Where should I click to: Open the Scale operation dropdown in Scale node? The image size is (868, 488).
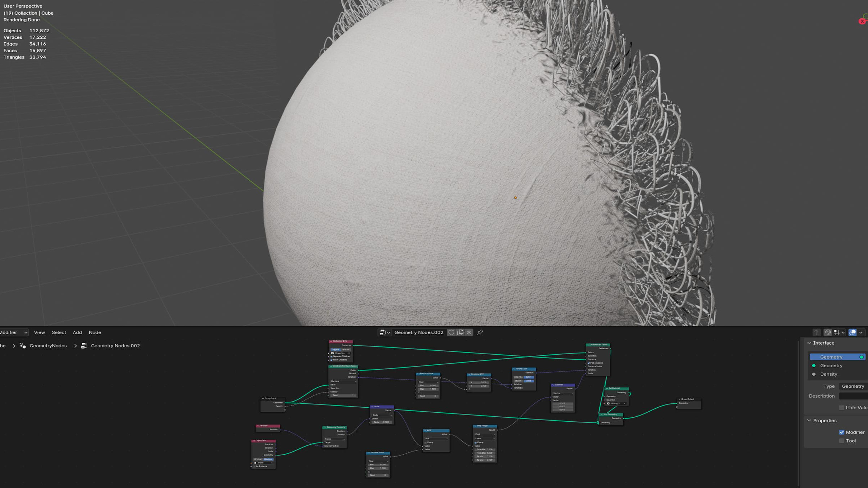(x=382, y=415)
